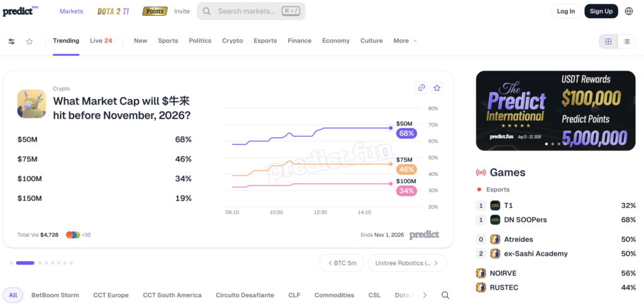
Task: Select the CCT South America filter chip
Action: [x=172, y=295]
